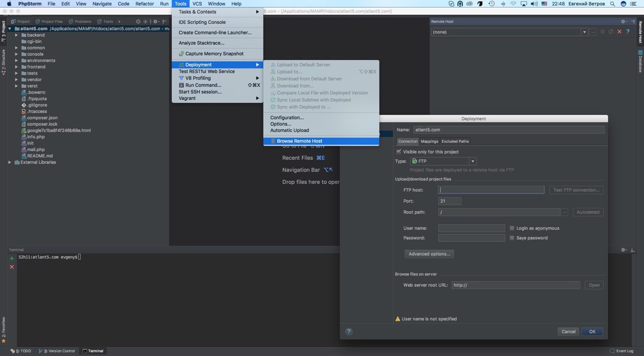The image size is (644, 356).
Task: Select Start SSH session... menu item
Action: pos(217,92)
